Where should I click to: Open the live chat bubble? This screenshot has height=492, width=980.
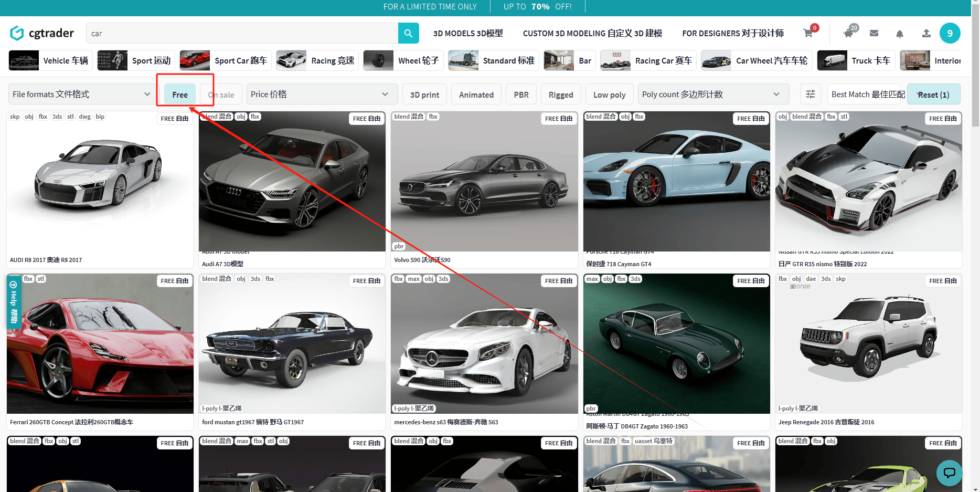[x=950, y=473]
